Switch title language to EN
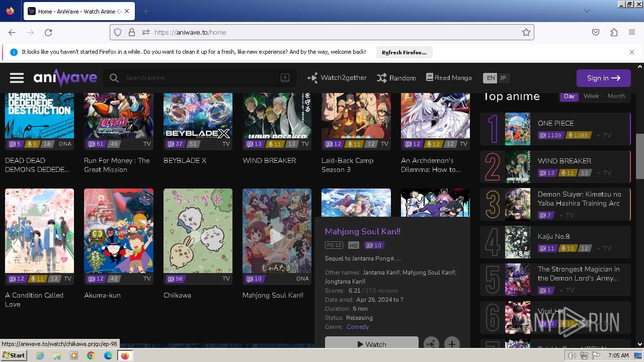Viewport: 644px width, 362px height. click(491, 78)
